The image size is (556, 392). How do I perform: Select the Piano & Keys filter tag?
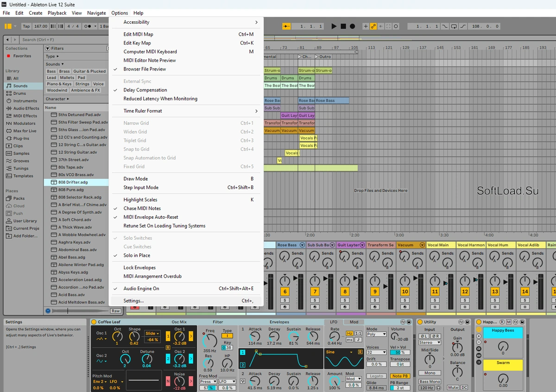(x=59, y=84)
